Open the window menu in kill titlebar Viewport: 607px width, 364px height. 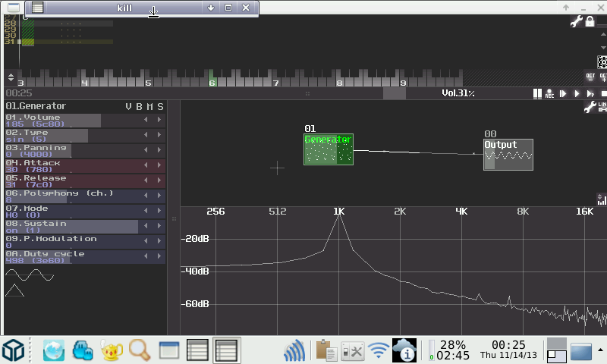point(37,8)
